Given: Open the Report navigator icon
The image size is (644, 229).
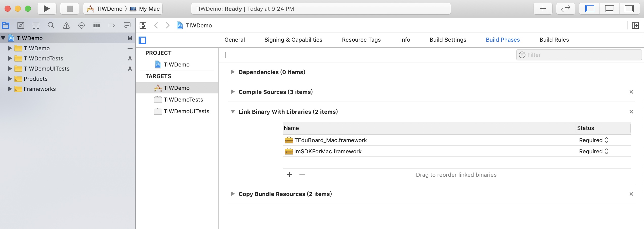Looking at the screenshot, I should (127, 25).
